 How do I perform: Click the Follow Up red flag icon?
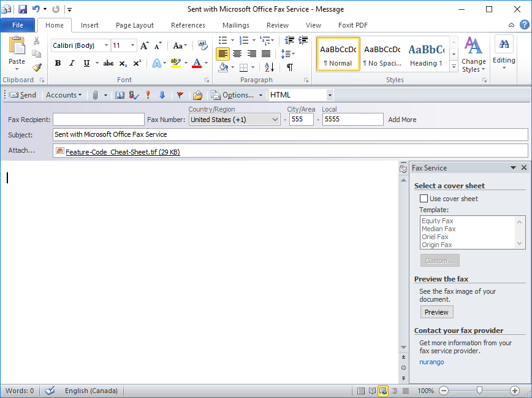click(x=180, y=95)
